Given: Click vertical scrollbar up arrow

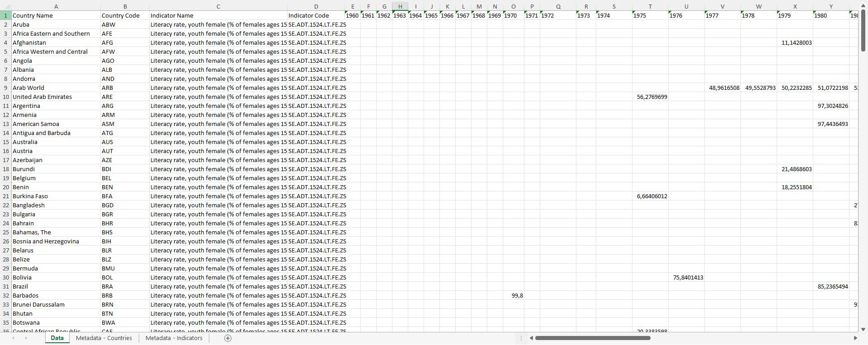Looking at the screenshot, I should 863,6.
